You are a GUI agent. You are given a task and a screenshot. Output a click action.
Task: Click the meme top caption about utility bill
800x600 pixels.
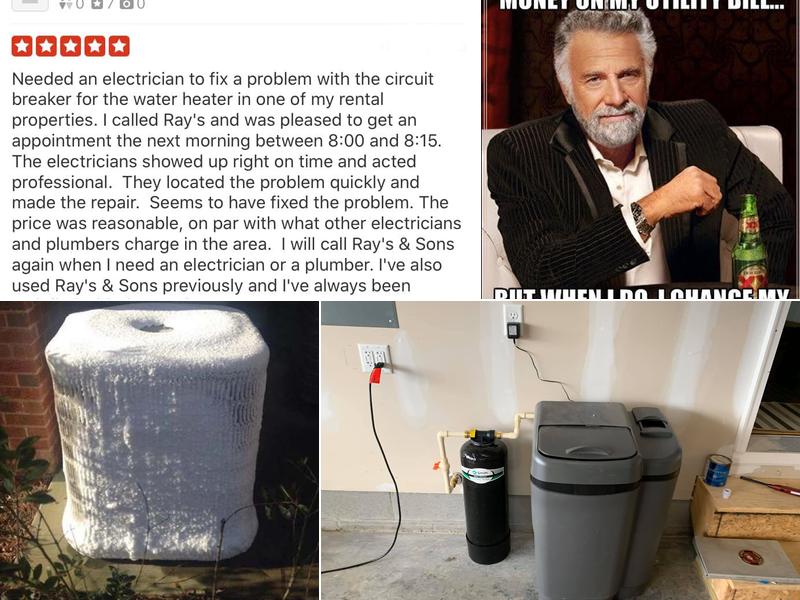[641, 5]
